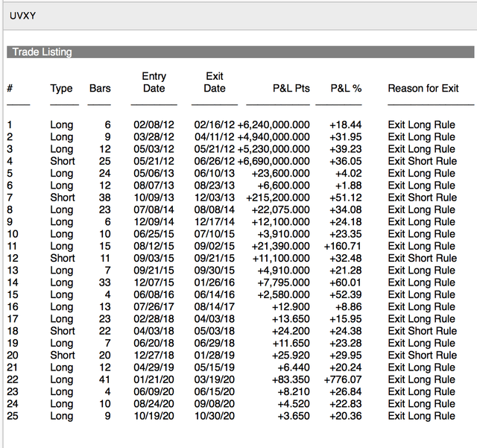Select exit date 05/03/18

pos(215,331)
